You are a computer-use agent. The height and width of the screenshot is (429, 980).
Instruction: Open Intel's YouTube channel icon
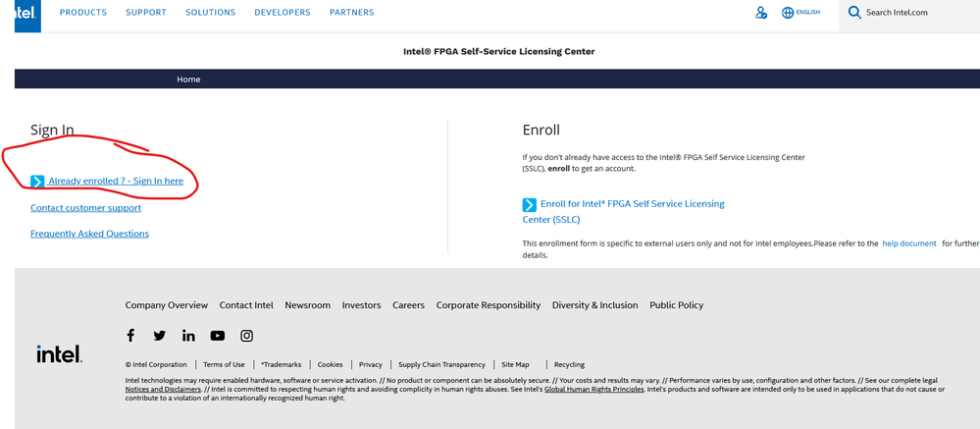tap(218, 336)
